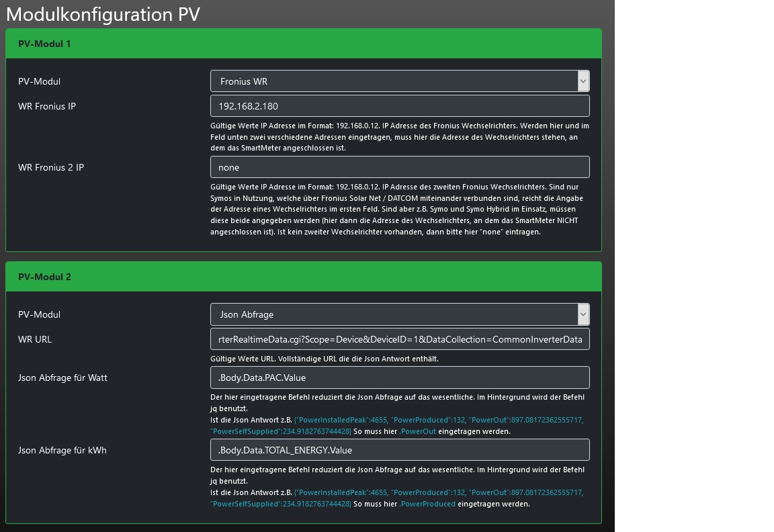Click the green PV-Modul 1 section header

(303, 44)
